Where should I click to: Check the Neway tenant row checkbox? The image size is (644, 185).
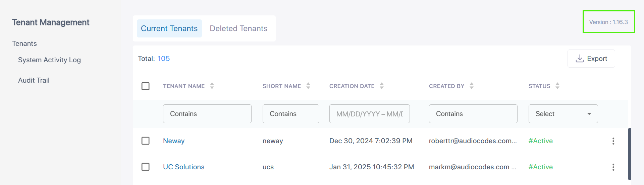[x=146, y=141]
